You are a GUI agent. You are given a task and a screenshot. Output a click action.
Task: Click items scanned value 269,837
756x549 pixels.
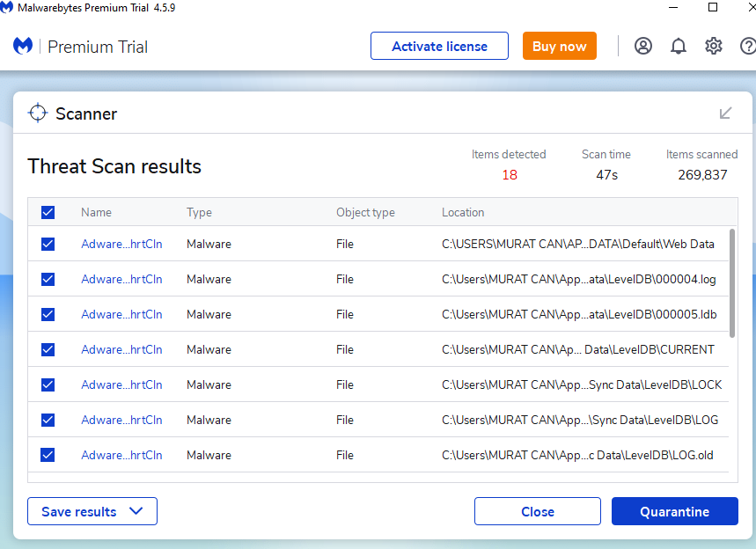[702, 174]
